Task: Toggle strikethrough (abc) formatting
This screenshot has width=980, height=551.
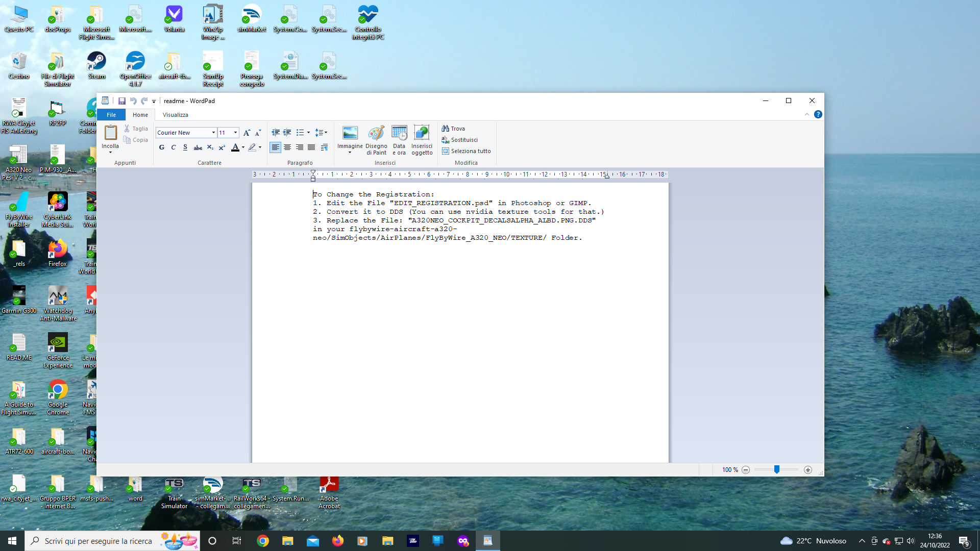Action: coord(198,147)
